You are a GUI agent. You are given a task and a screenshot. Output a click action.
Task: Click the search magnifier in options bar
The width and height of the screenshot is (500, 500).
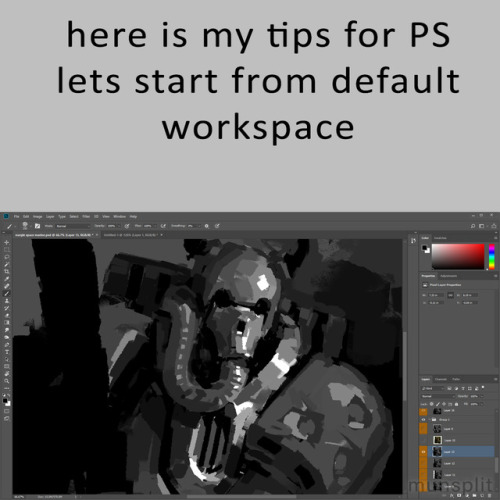pos(473,226)
